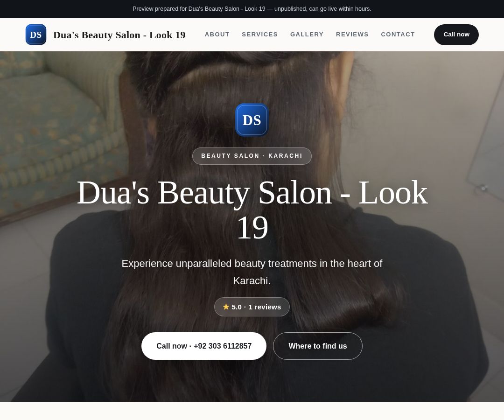Click the gold star rating icon
Image resolution: width=504 pixels, height=420 pixels.
tap(226, 307)
